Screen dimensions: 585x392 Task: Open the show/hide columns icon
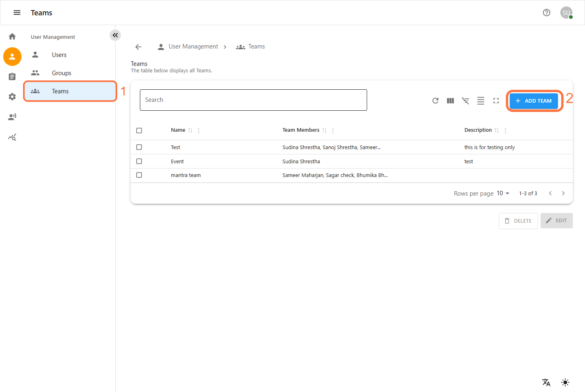[450, 101]
